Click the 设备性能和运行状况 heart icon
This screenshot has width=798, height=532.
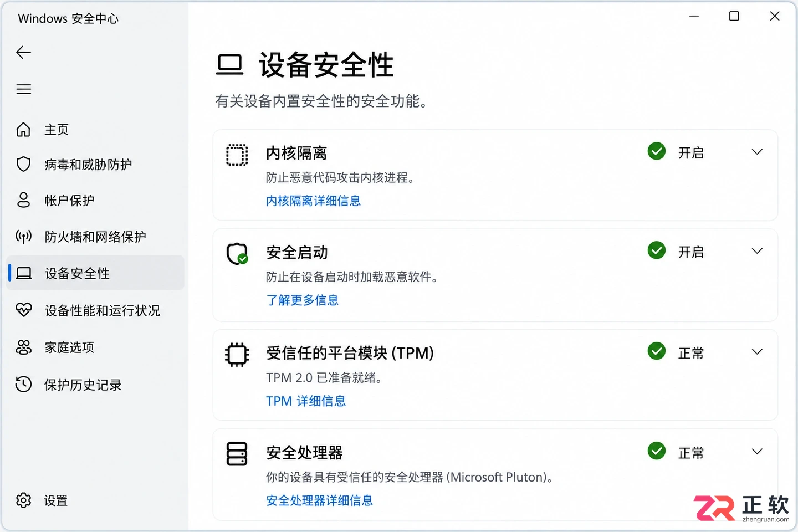pos(23,310)
